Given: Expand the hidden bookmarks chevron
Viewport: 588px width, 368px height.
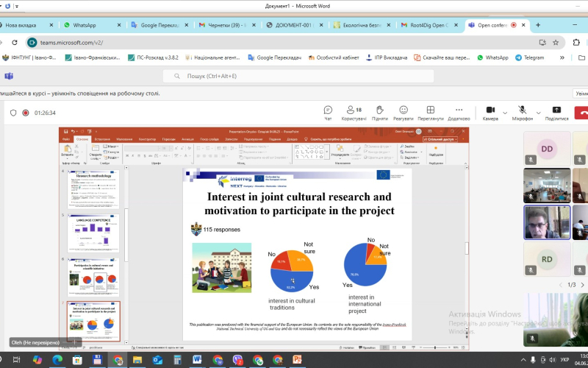Looking at the screenshot, I should 562,57.
